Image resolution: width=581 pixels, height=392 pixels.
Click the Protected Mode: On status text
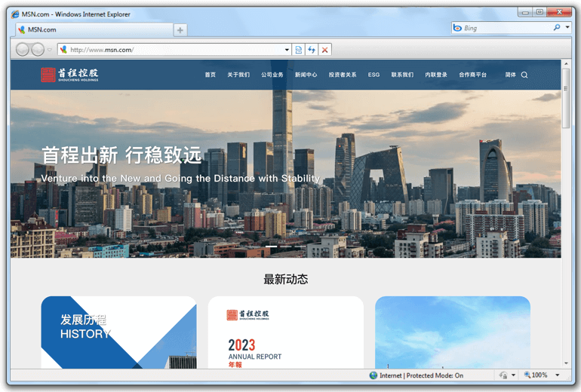[435, 375]
